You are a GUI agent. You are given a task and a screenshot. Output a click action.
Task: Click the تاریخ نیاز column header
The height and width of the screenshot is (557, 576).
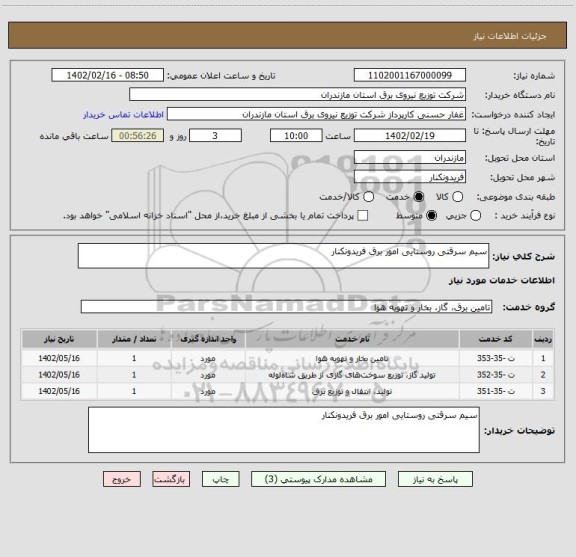59,339
